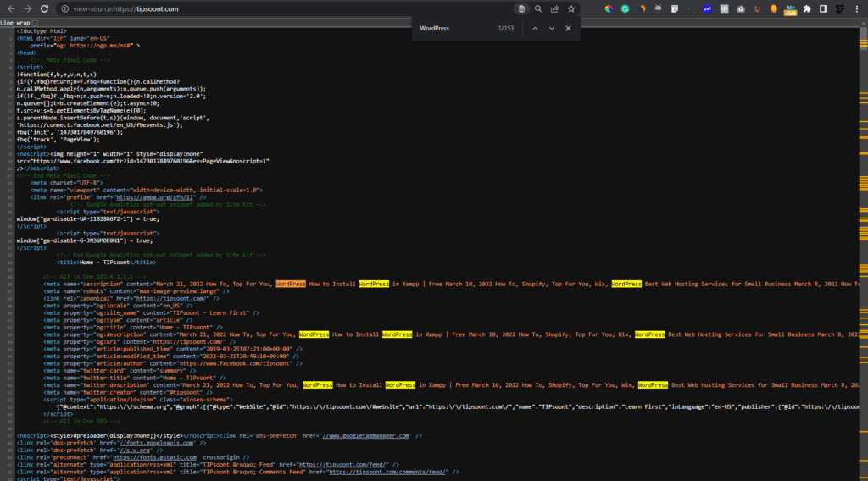The image size is (868, 481).
Task: Click the og:site_name TIPsoont - Learn First line
Action: [151, 313]
